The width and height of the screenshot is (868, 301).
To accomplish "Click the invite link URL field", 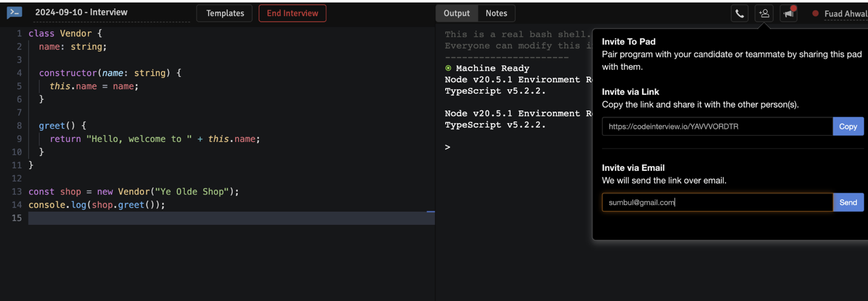I will 717,126.
